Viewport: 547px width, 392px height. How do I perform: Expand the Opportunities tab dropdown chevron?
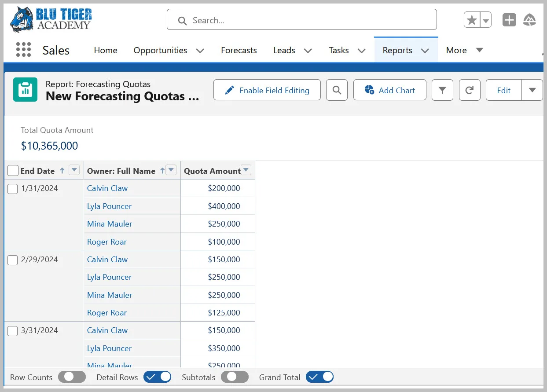200,51
